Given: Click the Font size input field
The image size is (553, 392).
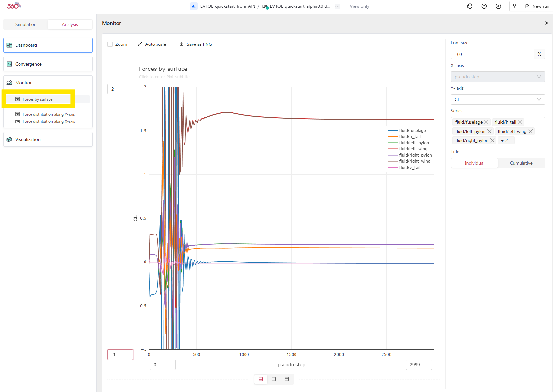Looking at the screenshot, I should 492,54.
